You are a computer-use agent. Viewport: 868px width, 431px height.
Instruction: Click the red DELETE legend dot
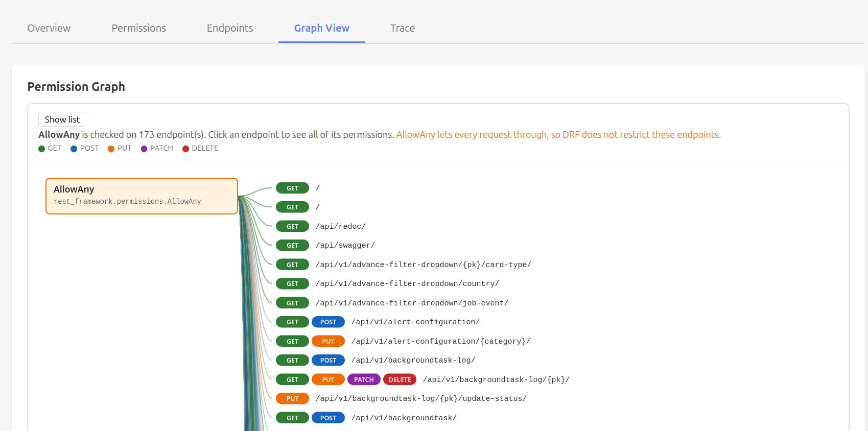point(186,149)
